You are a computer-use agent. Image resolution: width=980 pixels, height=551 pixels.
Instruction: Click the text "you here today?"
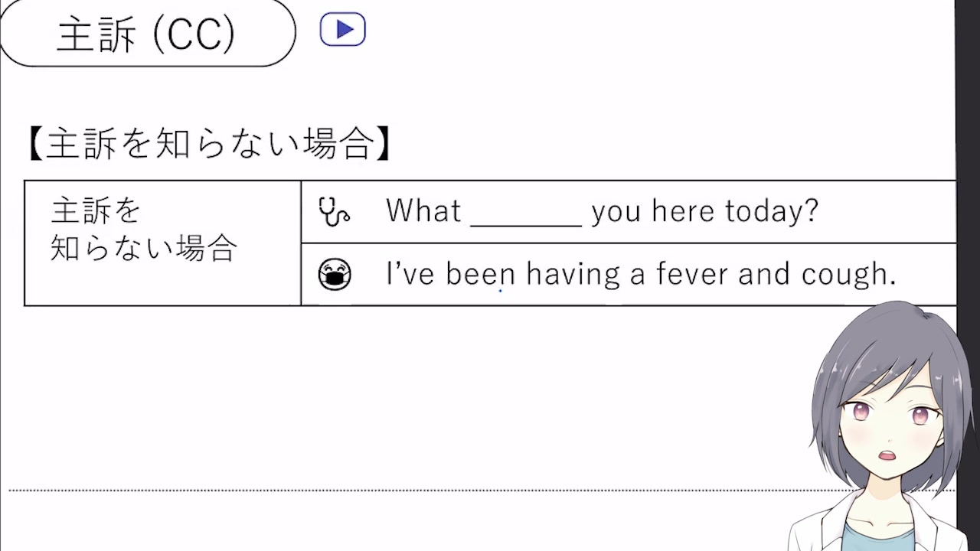pos(704,210)
